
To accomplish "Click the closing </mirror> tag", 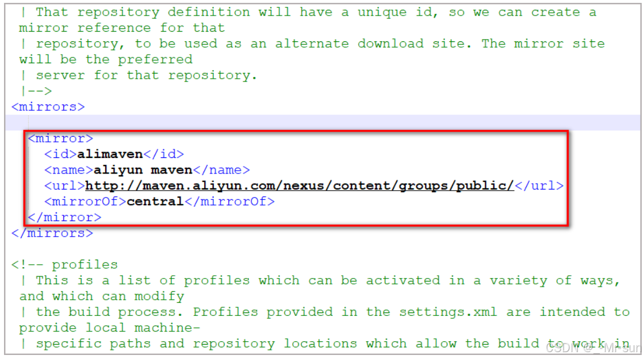I will [64, 217].
